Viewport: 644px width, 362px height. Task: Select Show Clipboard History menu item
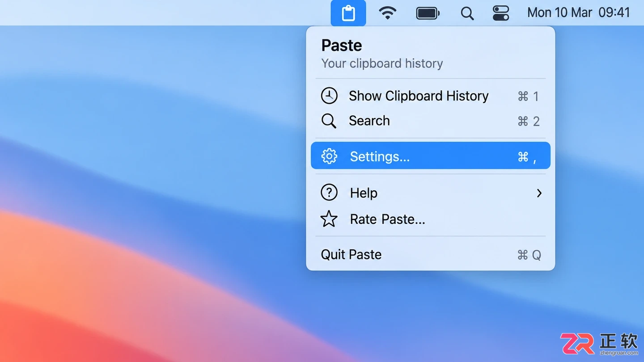click(x=430, y=96)
